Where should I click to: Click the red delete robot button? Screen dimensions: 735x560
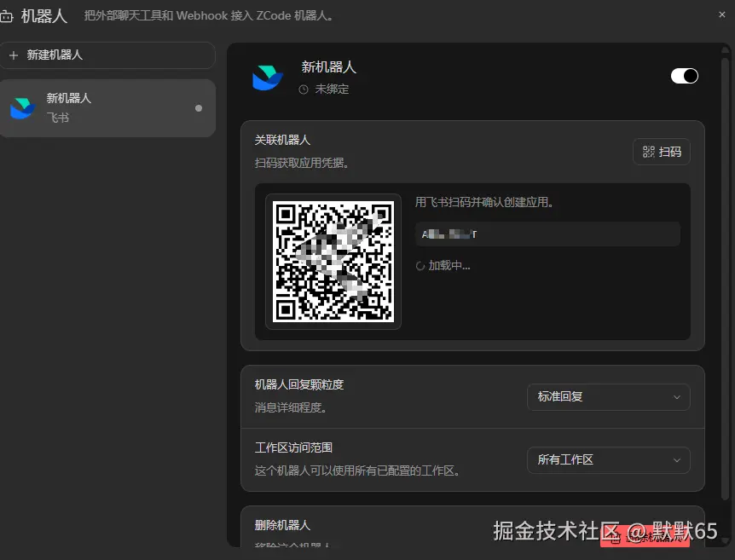[645, 537]
